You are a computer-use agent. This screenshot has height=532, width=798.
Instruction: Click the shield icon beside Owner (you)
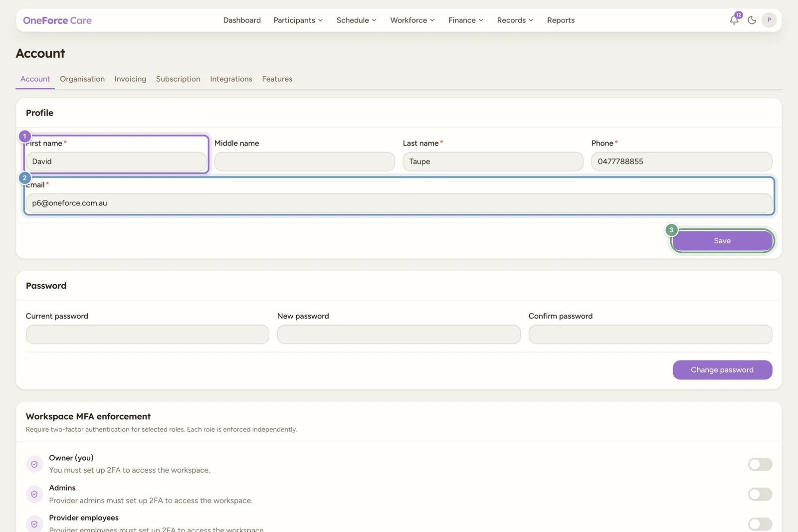pyautogui.click(x=34, y=464)
